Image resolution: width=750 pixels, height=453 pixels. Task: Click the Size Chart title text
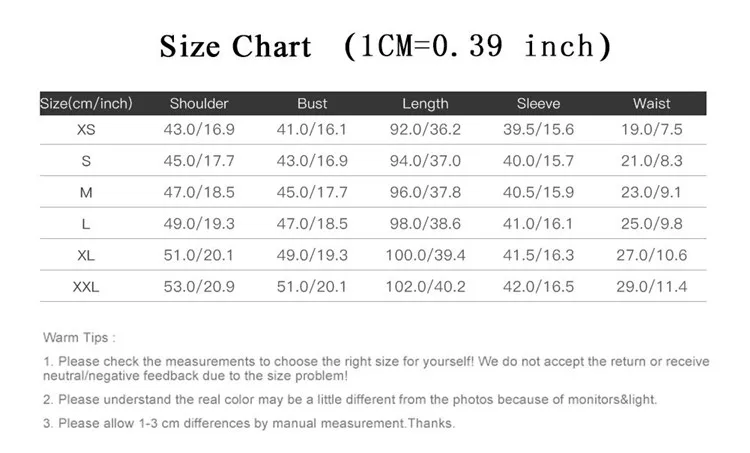pos(386,46)
